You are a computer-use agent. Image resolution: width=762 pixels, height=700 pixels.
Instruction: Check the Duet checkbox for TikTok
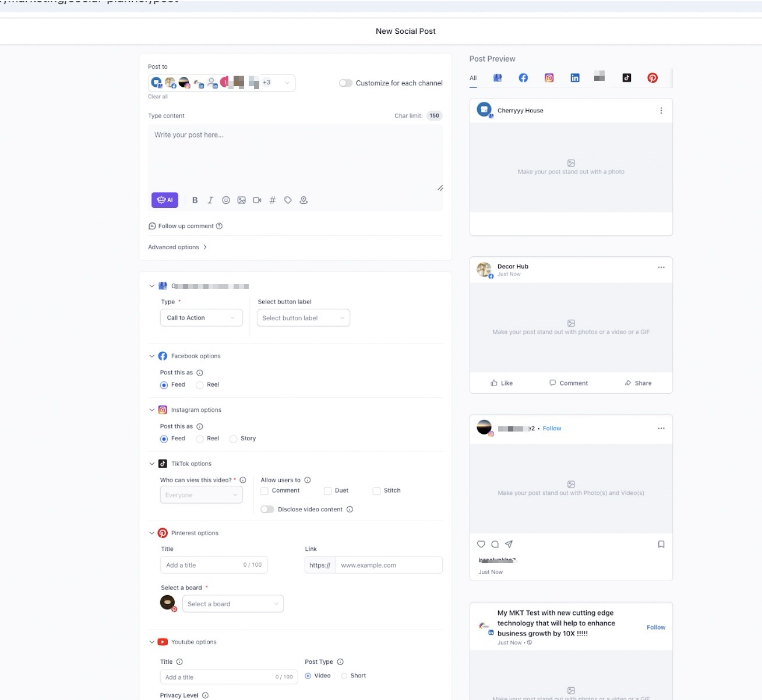tap(327, 491)
